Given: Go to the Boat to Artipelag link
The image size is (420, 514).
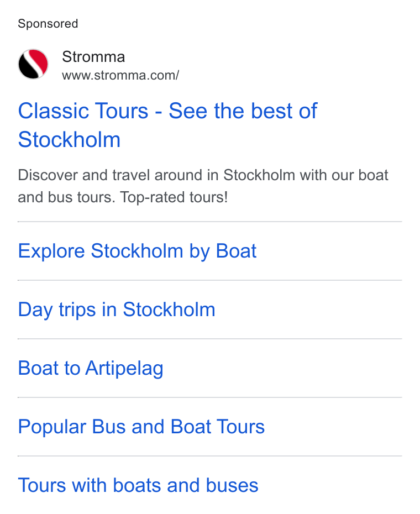Looking at the screenshot, I should coord(91,368).
